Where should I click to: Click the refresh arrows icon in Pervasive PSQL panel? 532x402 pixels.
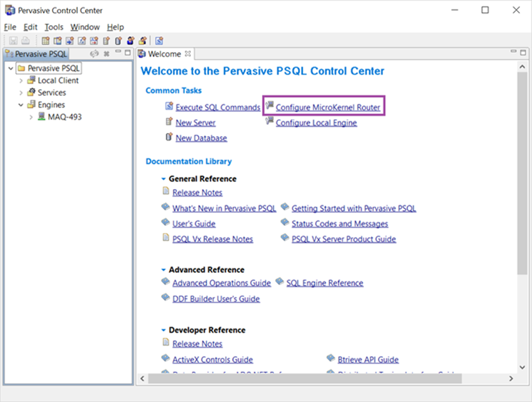point(94,53)
